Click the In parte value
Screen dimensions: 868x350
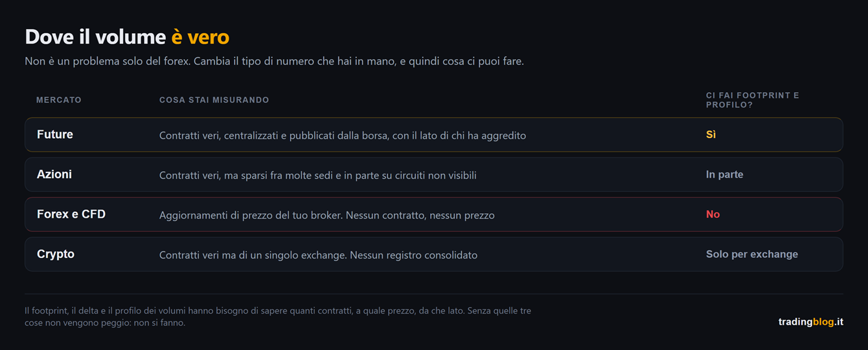pos(724,174)
